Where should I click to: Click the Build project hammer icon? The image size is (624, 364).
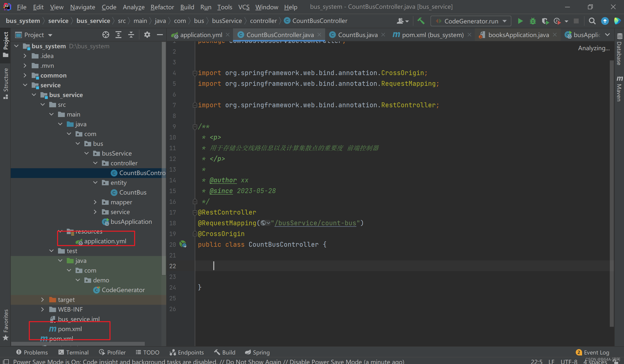421,21
